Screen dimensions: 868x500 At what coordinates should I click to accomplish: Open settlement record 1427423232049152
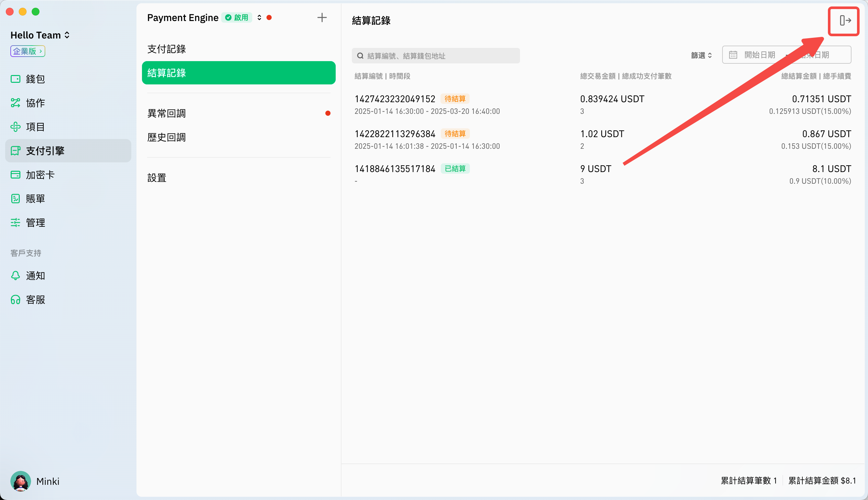[395, 99]
